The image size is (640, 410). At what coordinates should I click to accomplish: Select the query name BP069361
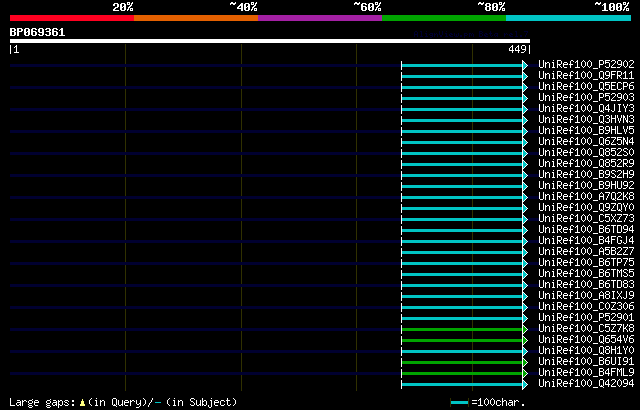[x=37, y=33]
